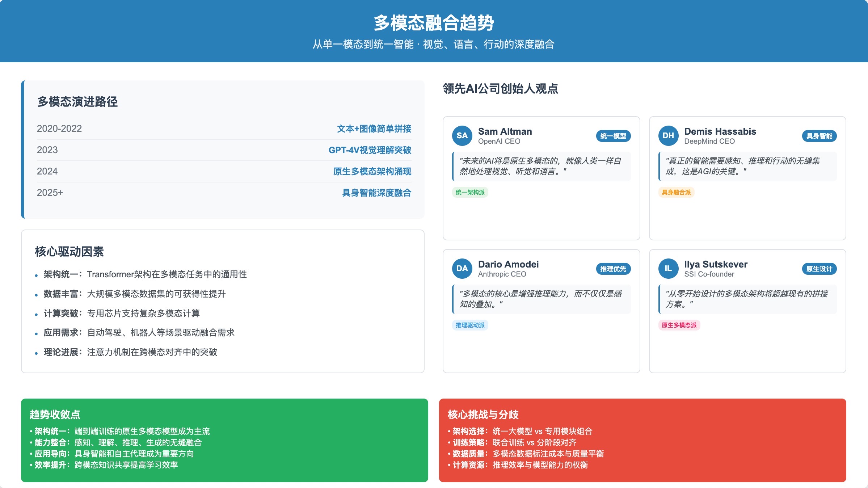The image size is (868, 488).
Task: Click the 趋势收敛点 heading in green panel
Action: click(x=55, y=415)
